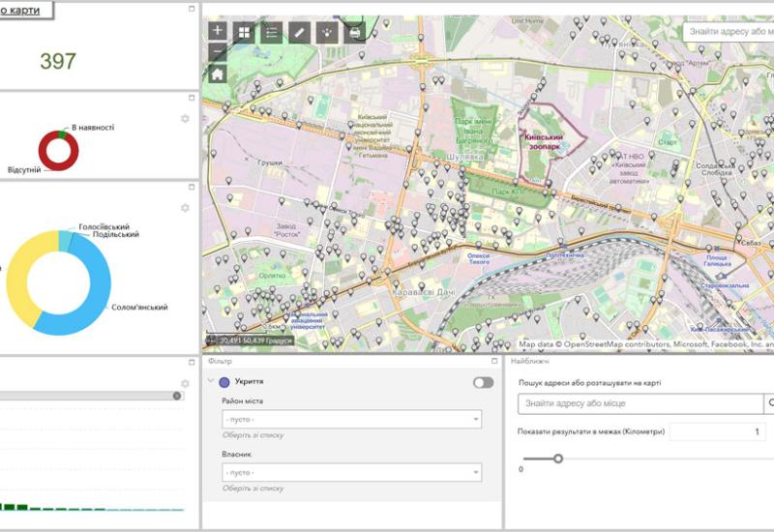This screenshot has width=774, height=532.
Task: Click the Солом'янський label in donut chart
Action: [138, 308]
